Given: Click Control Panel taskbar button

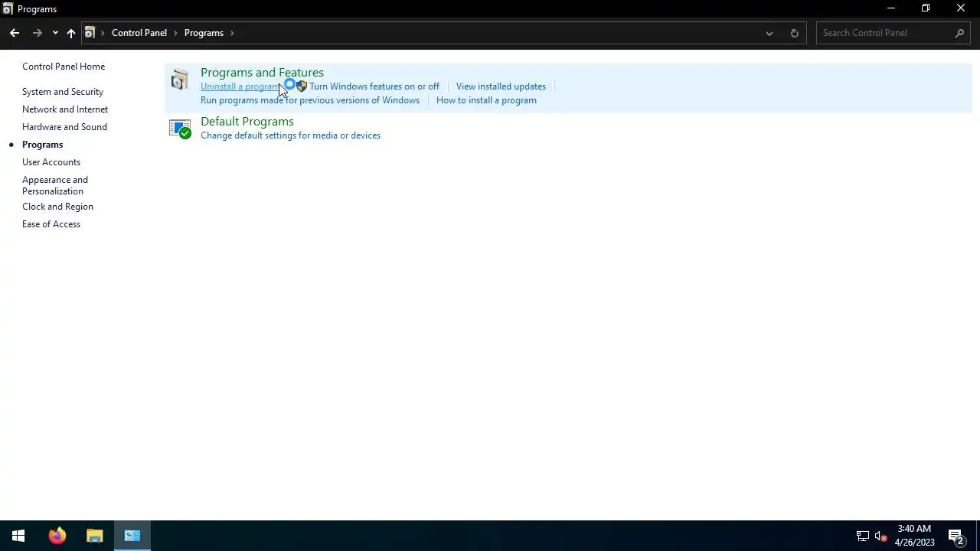Looking at the screenshot, I should 132,536.
